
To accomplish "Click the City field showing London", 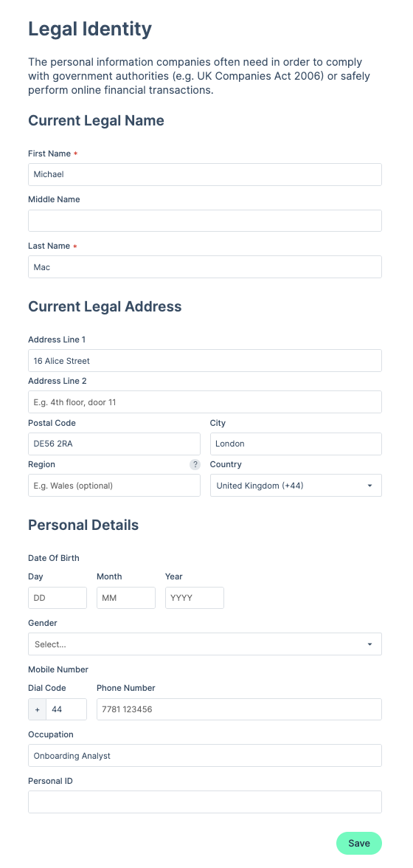I will click(x=296, y=444).
